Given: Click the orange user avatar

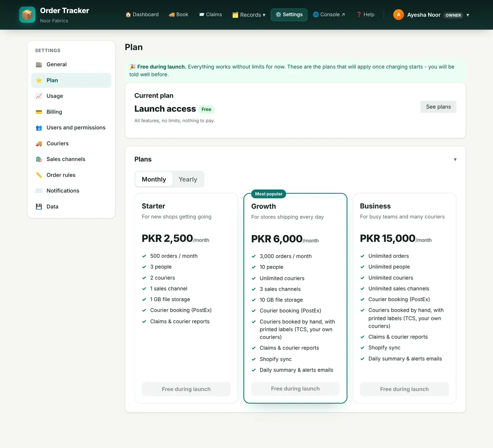Looking at the screenshot, I should [399, 15].
